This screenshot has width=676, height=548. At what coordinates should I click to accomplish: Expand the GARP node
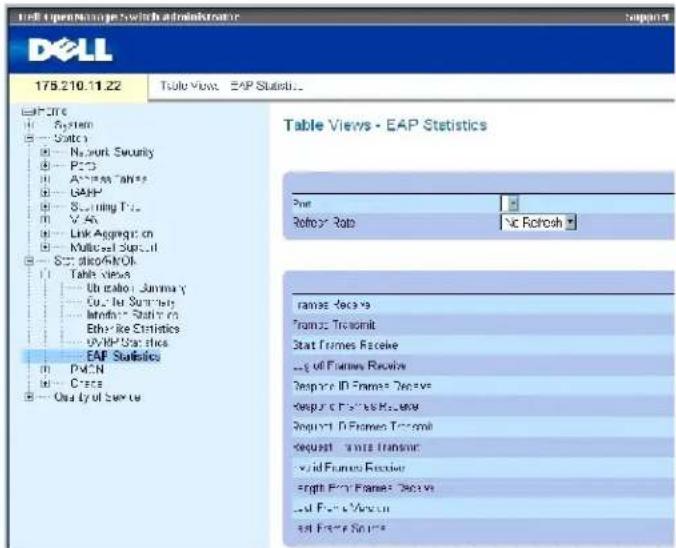coord(45,193)
